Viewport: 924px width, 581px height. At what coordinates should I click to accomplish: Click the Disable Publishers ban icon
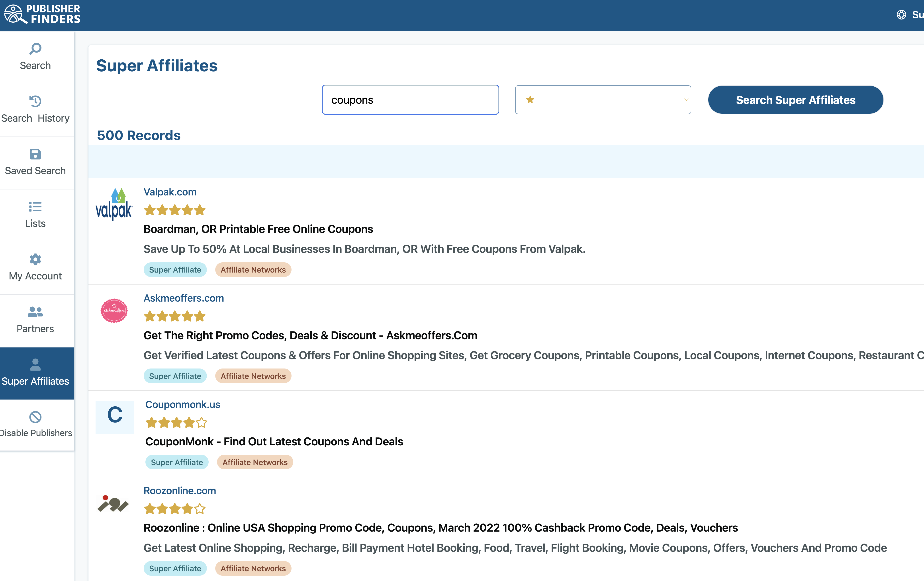coord(35,417)
